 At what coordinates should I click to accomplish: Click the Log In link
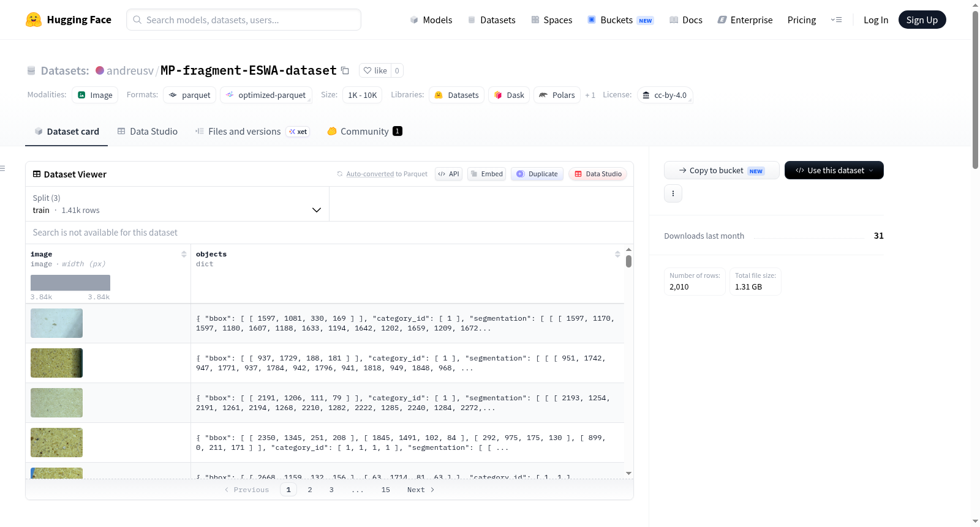(876, 20)
